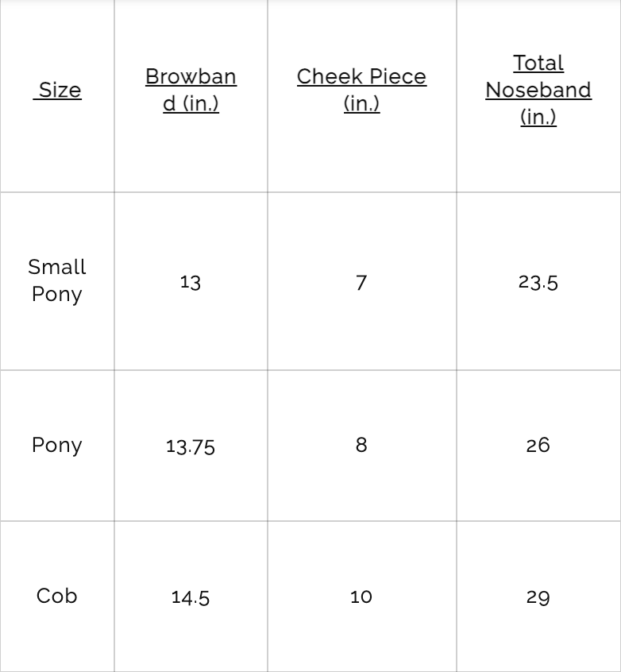The width and height of the screenshot is (621, 672).
Task: Click the word Browban in the header
Action: point(191,76)
